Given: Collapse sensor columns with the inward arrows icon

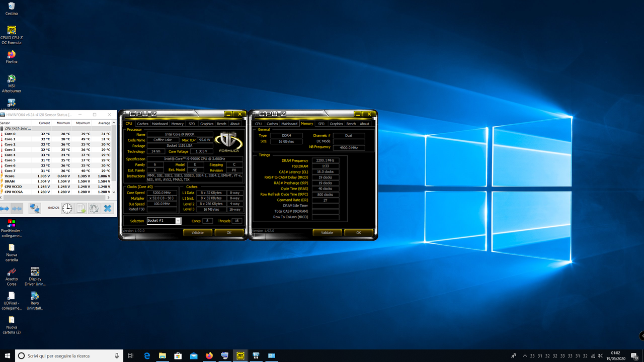Looking at the screenshot, I should 17,209.
